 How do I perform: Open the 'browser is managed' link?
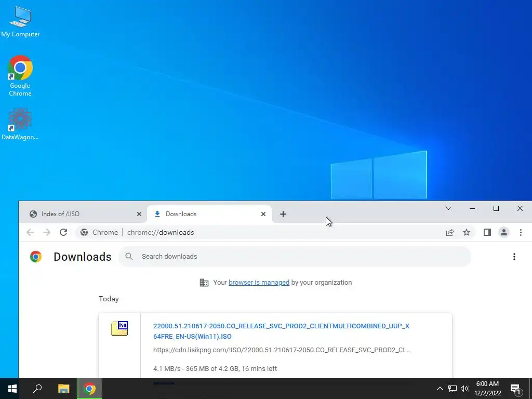point(259,282)
